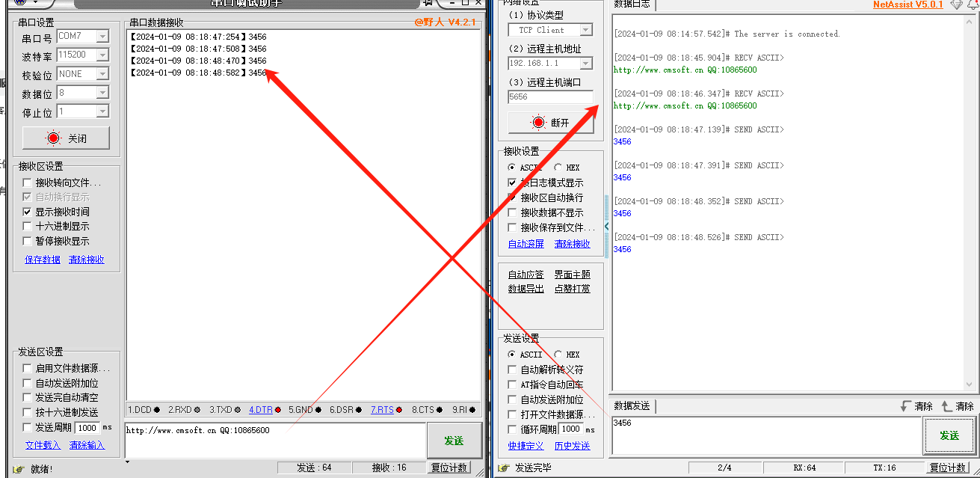980x478 pixels.
Task: Click the 远程主机端口 5656 input field
Action: point(550,97)
